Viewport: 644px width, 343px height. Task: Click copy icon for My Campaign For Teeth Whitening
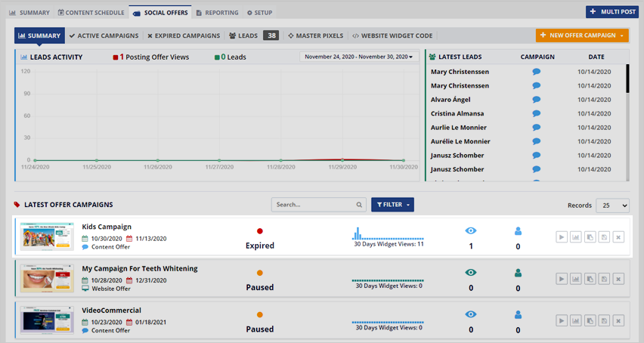point(590,280)
